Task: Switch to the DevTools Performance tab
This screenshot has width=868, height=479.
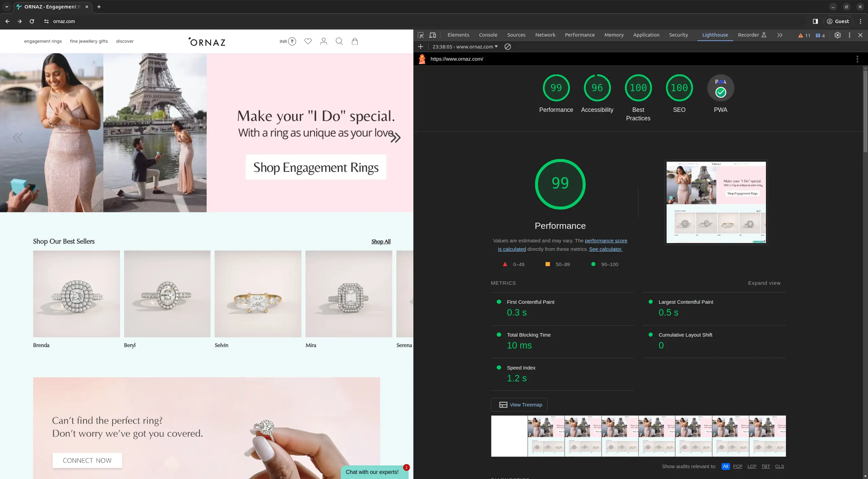Action: point(580,35)
